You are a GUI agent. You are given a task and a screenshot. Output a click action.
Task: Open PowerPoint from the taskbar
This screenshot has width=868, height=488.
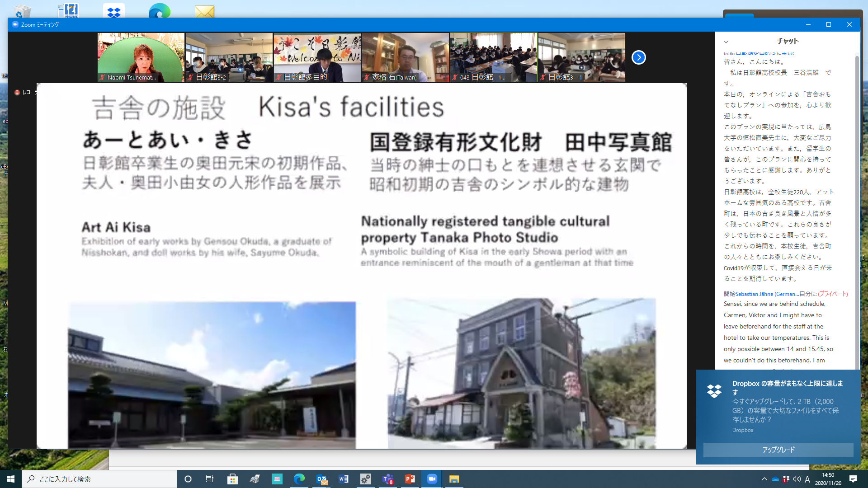[410, 479]
